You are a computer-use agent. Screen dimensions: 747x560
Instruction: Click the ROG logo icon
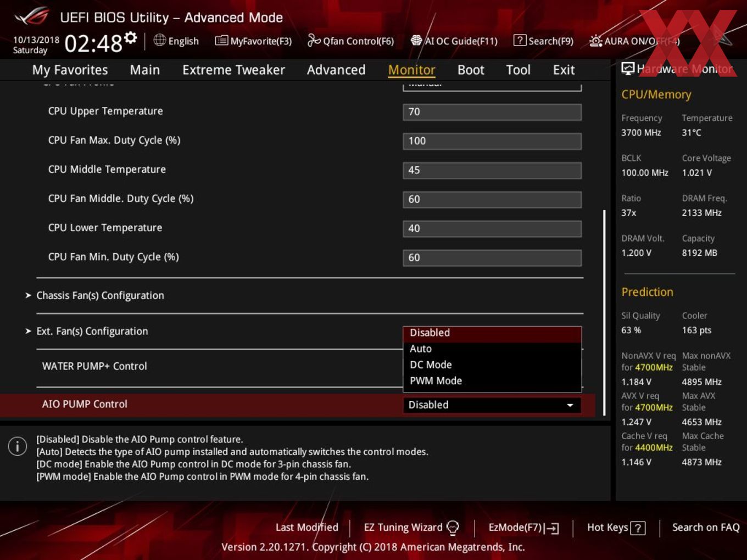32,16
